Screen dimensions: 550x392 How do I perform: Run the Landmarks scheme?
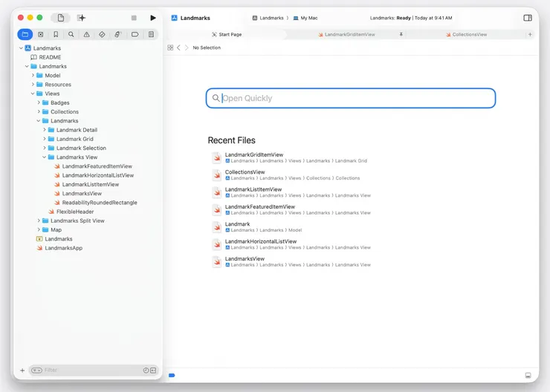(x=153, y=18)
